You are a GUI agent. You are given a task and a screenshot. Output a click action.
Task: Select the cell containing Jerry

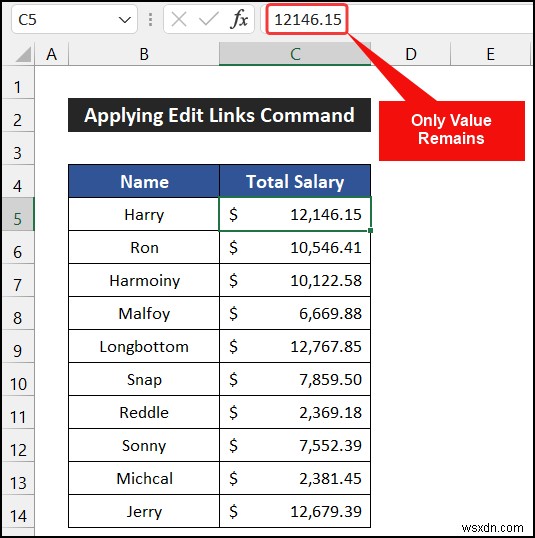tap(144, 511)
